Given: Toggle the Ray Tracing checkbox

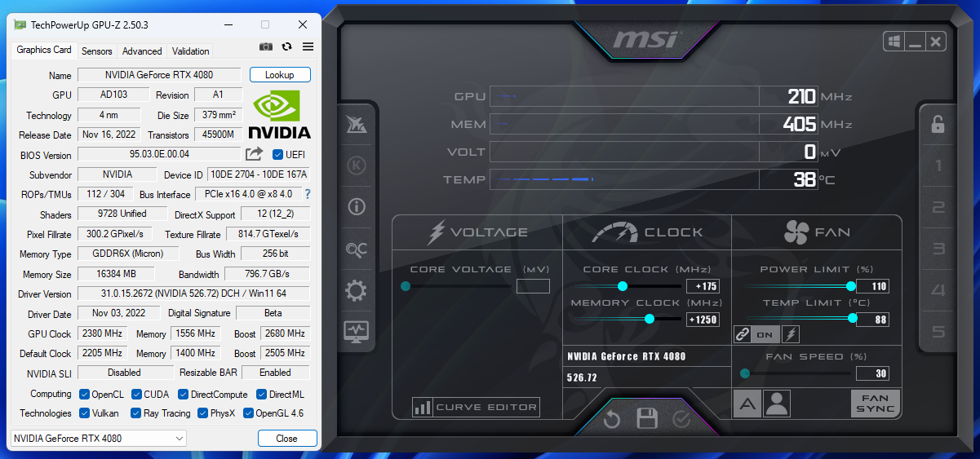Looking at the screenshot, I should (136, 413).
